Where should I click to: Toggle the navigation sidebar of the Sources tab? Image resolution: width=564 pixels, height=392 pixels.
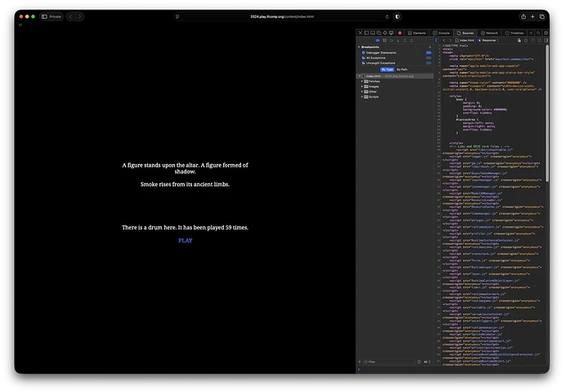click(437, 40)
